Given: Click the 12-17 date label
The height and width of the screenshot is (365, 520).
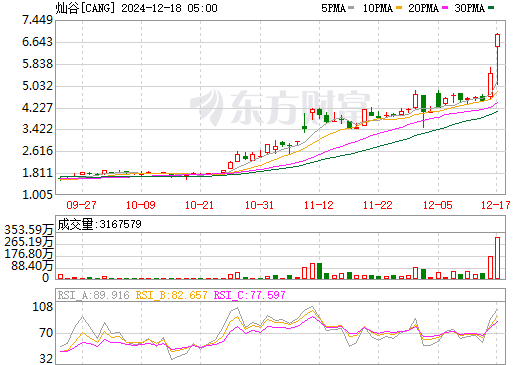Looking at the screenshot, I should point(496,205).
